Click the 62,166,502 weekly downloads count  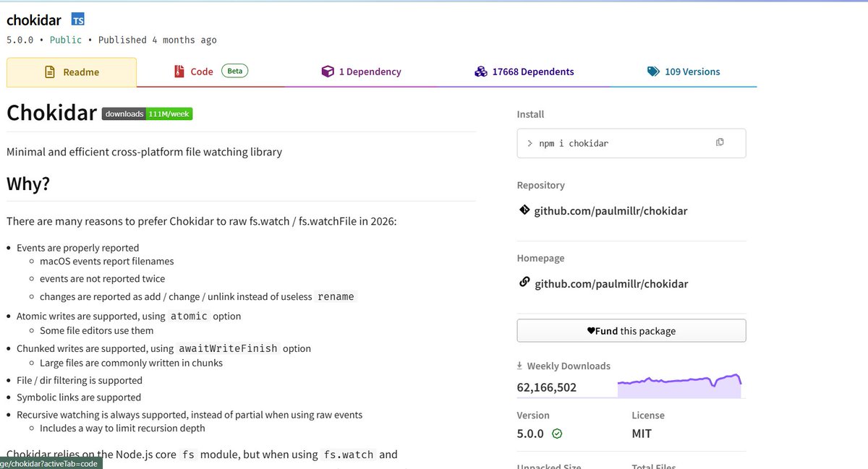coord(547,387)
